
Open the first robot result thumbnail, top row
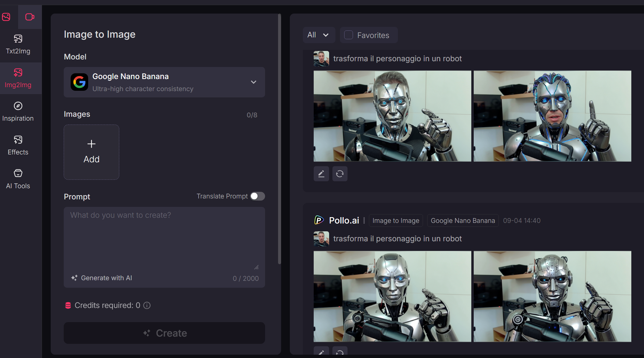(392, 116)
